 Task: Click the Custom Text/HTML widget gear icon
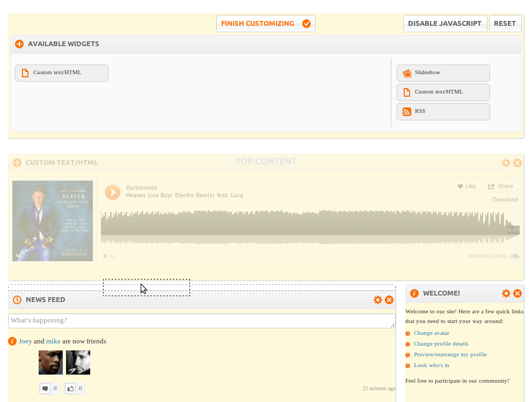tap(506, 163)
